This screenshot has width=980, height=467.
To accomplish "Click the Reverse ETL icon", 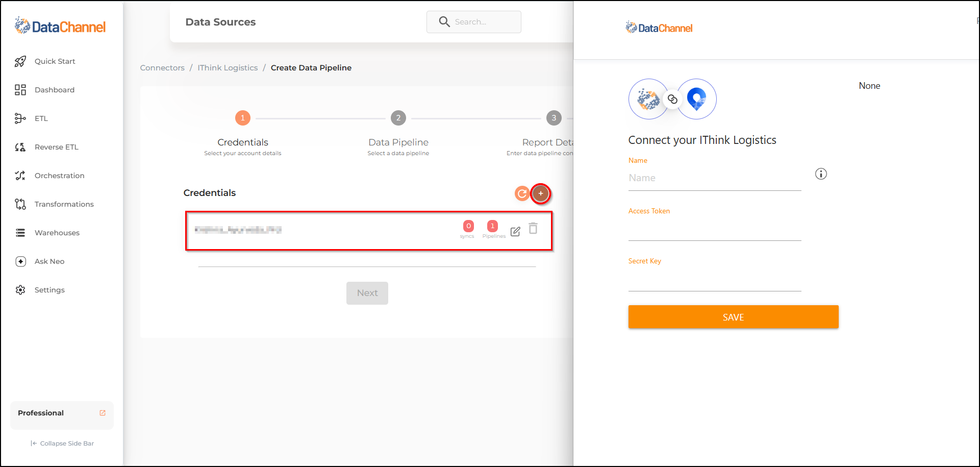I will tap(20, 147).
